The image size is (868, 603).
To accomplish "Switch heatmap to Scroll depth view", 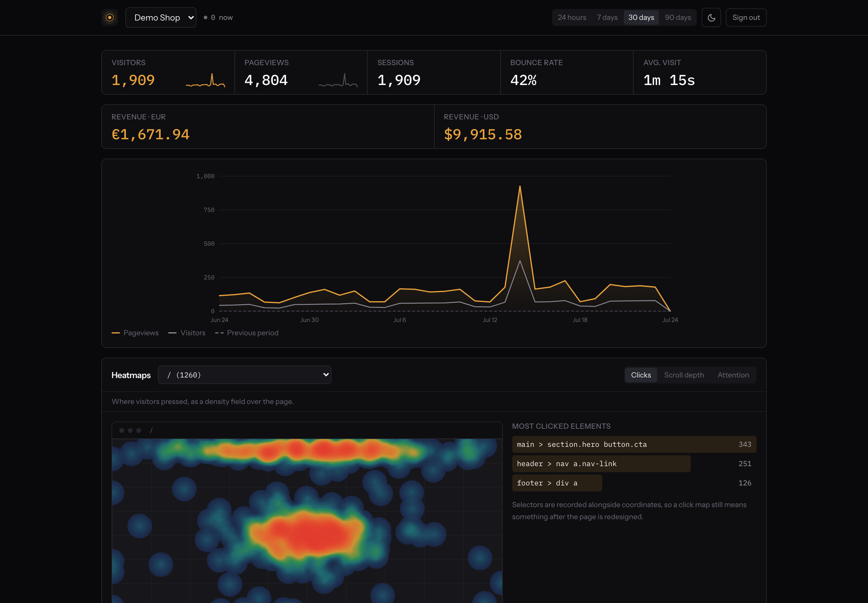I will [684, 375].
